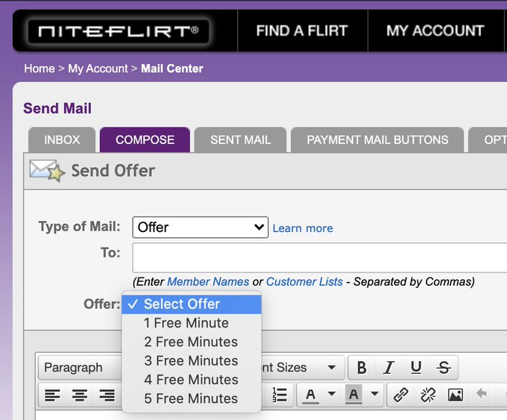Toggle strikethrough formatting in the editor
The height and width of the screenshot is (420, 507).
(444, 368)
